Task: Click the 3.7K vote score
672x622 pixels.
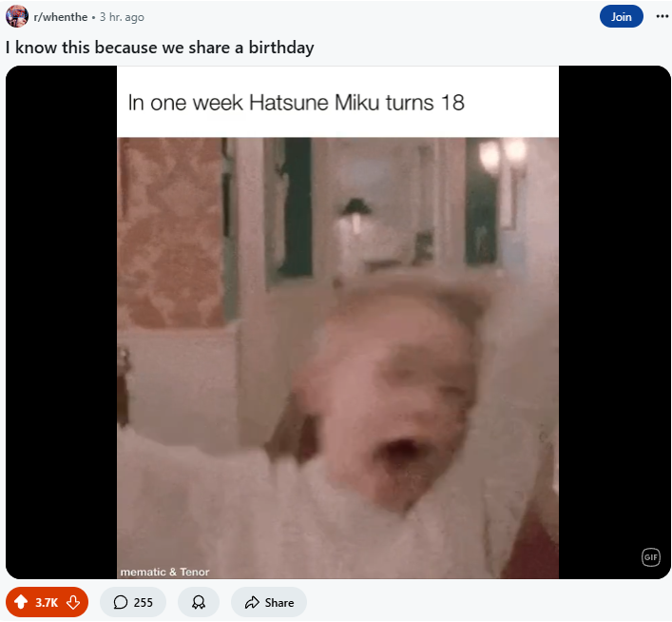Action: pyautogui.click(x=47, y=602)
